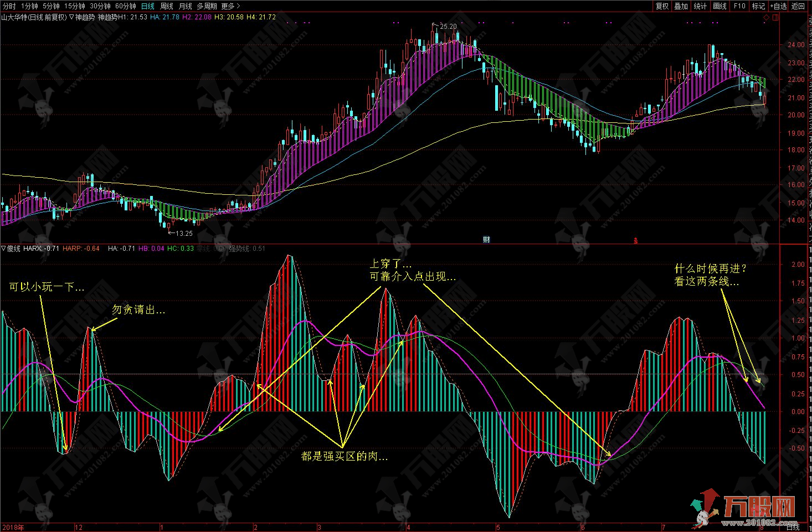Image resolution: width=812 pixels, height=532 pixels.
Task: Click the 返回 back button
Action: pos(798,6)
